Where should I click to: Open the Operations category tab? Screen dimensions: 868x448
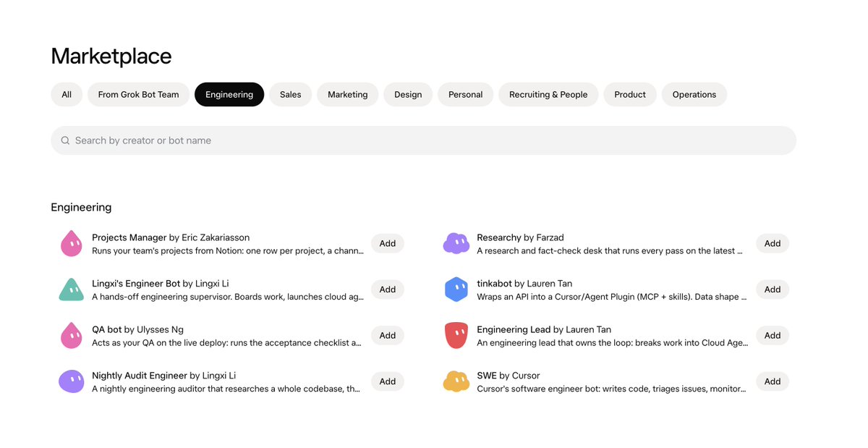pyautogui.click(x=694, y=95)
